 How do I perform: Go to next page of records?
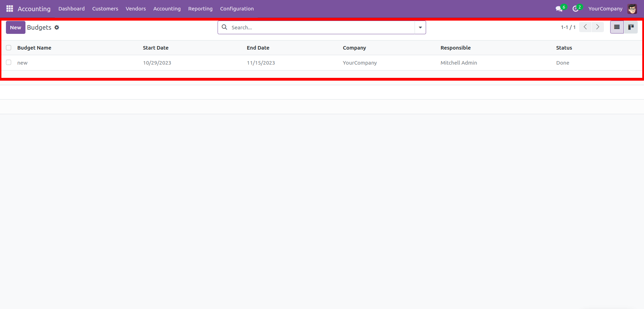pyautogui.click(x=598, y=27)
